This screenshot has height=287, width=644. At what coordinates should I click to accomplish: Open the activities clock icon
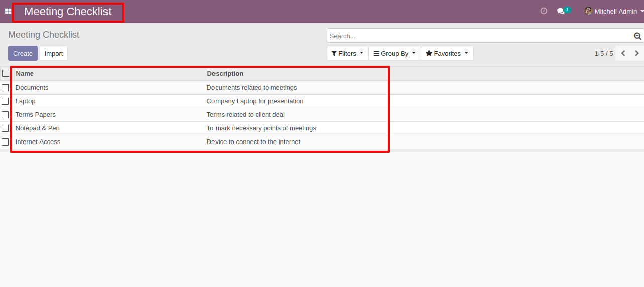[x=544, y=11]
